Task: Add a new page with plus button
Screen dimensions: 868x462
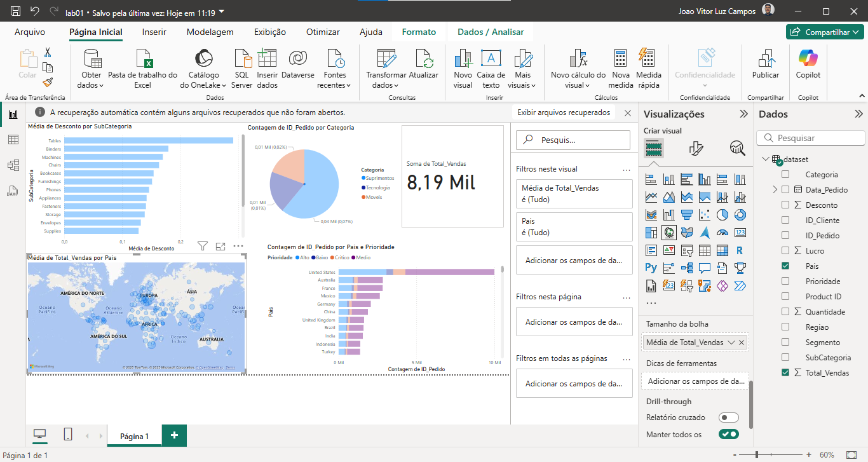Action: (174, 435)
